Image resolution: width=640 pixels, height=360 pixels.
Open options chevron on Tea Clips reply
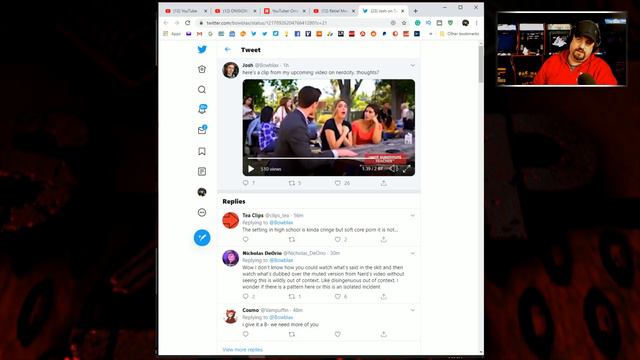tap(413, 216)
